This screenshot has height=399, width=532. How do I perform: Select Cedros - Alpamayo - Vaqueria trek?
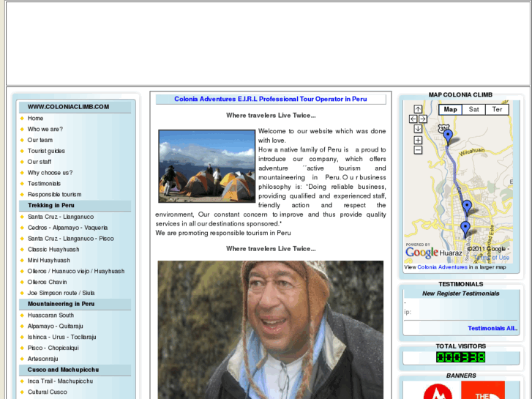pyautogui.click(x=67, y=228)
